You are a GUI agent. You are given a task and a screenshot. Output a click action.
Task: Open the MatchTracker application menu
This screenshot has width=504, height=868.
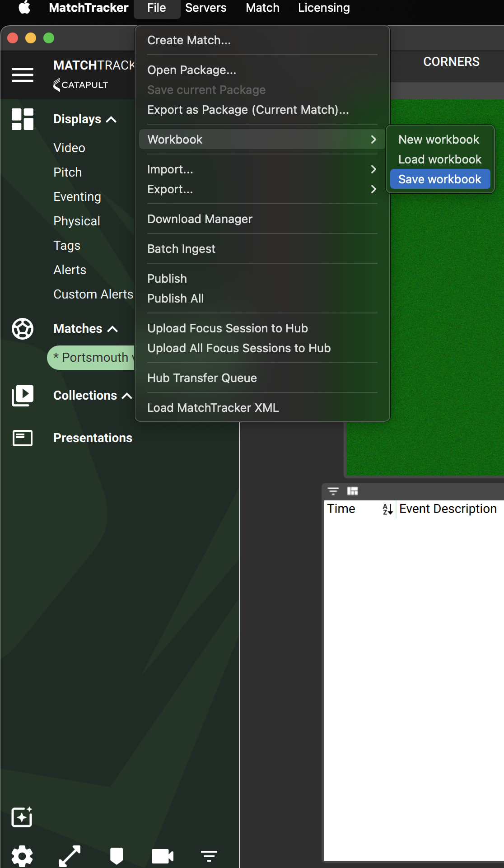(89, 8)
